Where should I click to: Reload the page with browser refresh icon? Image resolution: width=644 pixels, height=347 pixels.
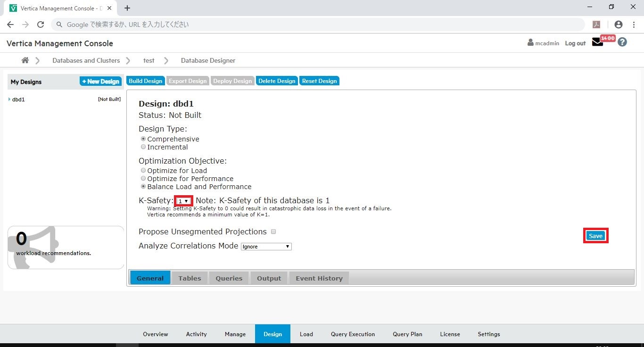click(x=41, y=25)
